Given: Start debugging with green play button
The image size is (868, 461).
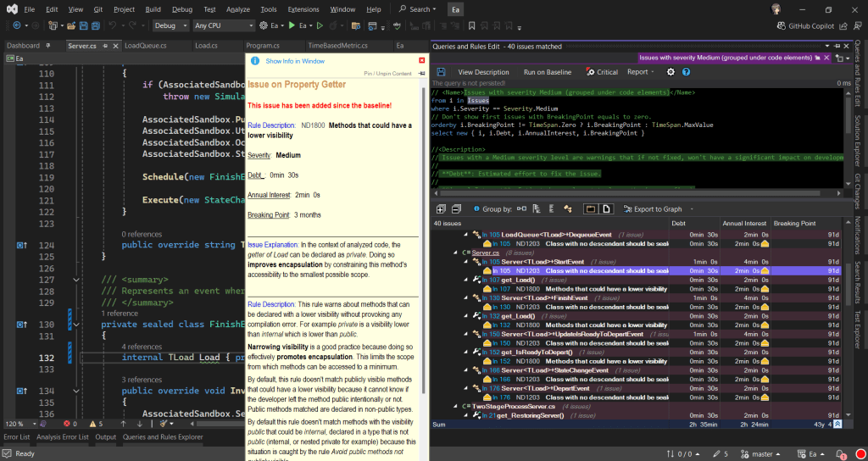Looking at the screenshot, I should tap(291, 25).
